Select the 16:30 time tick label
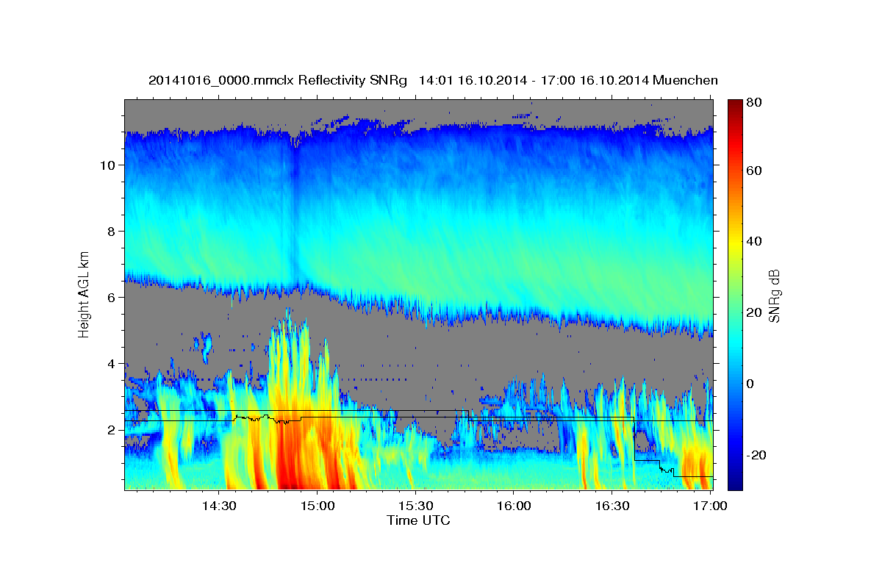Image resolution: width=882 pixels, height=588 pixels. pyautogui.click(x=612, y=506)
